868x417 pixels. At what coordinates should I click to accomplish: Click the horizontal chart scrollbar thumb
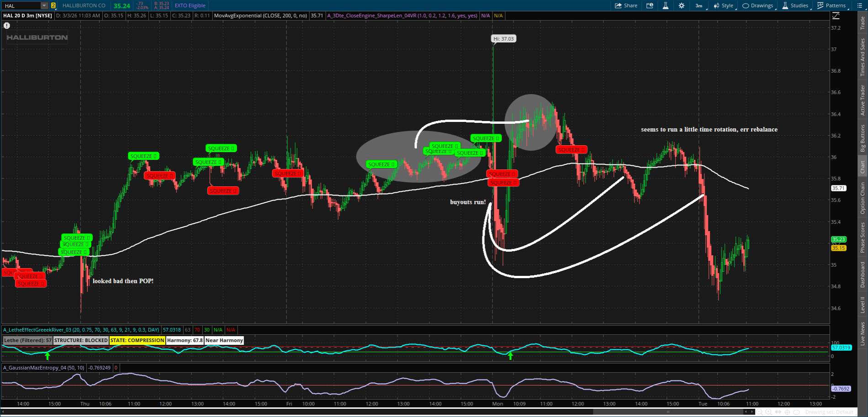(x=668, y=412)
